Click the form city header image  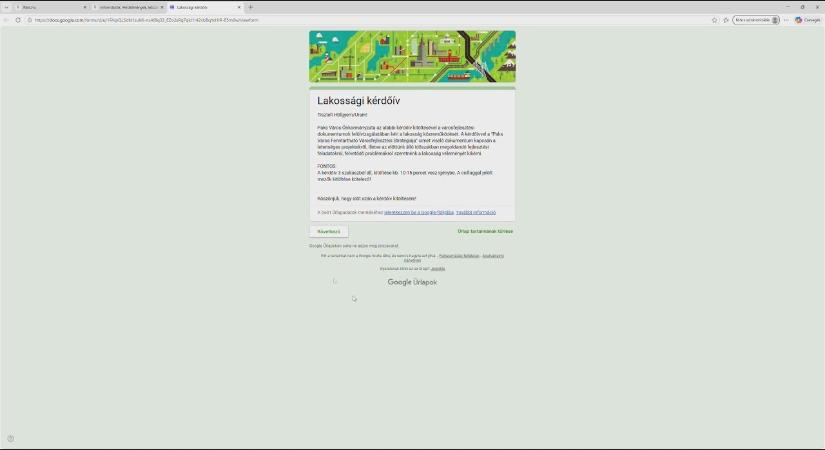pos(412,56)
